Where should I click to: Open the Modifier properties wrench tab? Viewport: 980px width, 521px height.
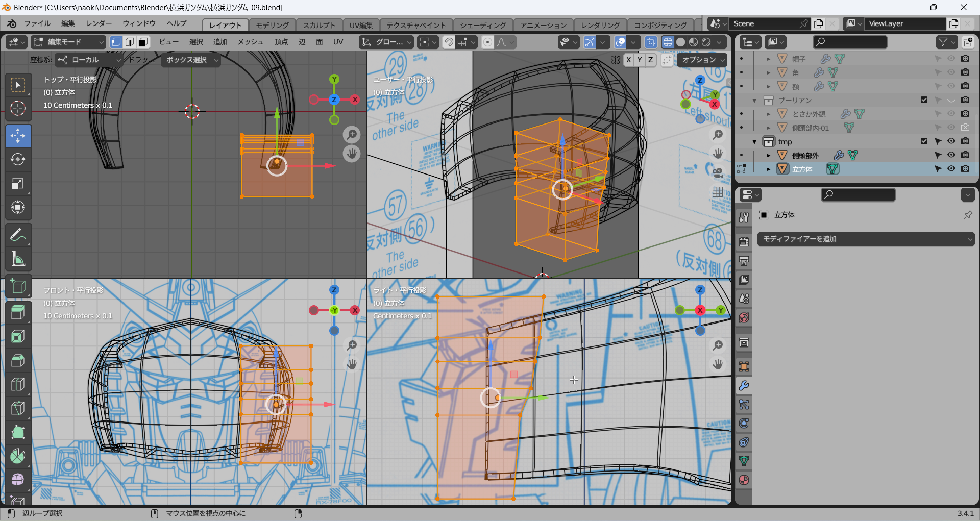(x=744, y=386)
